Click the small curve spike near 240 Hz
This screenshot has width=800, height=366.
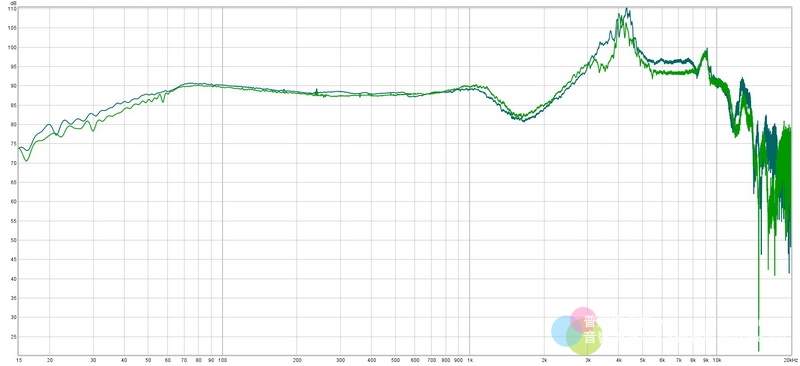(316, 90)
